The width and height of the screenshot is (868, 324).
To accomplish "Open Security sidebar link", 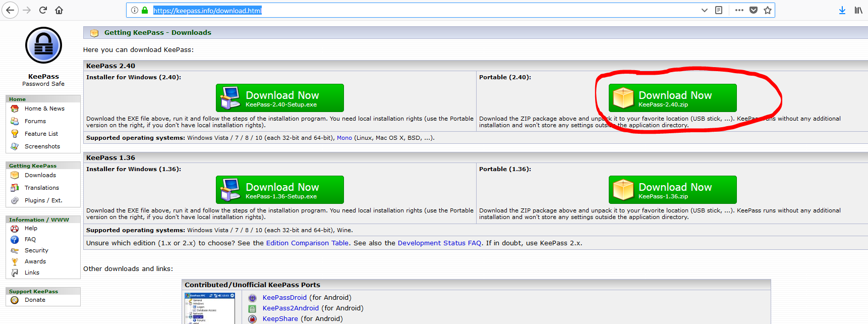I will (x=36, y=250).
